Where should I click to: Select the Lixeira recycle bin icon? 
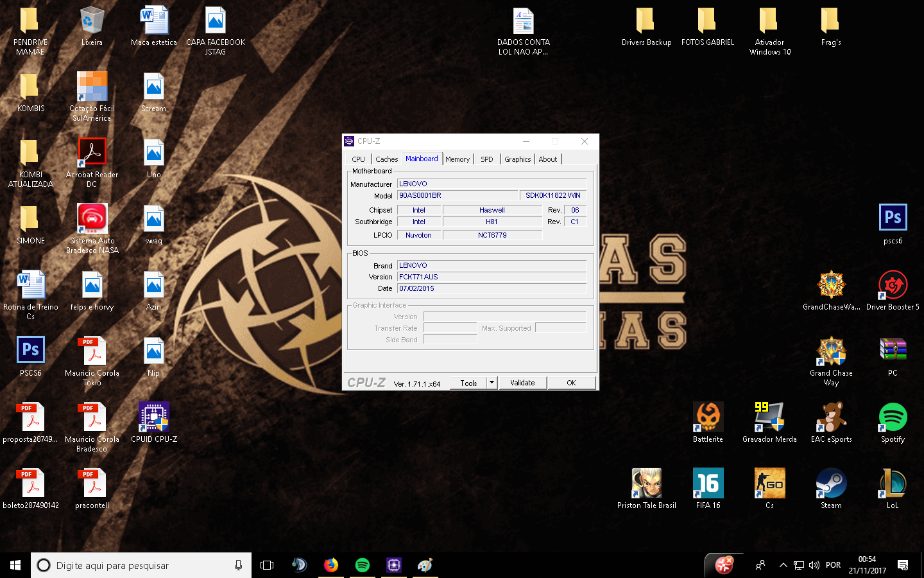(x=92, y=26)
